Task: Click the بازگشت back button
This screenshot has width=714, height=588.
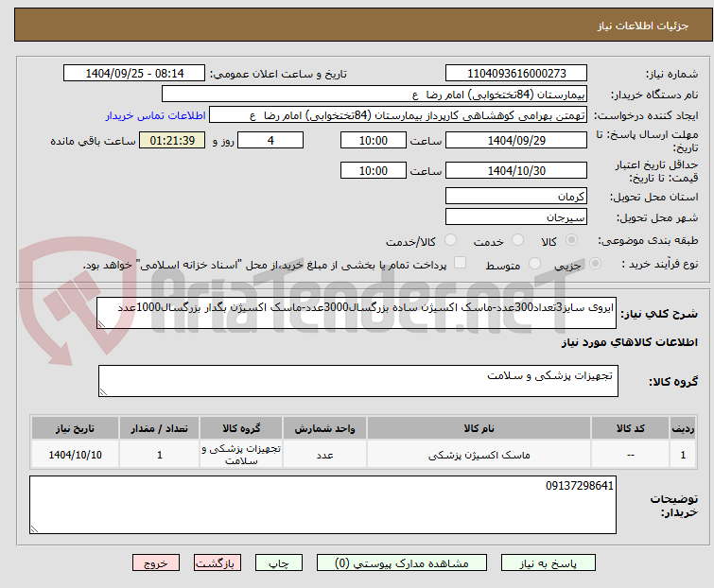Action: [218, 563]
